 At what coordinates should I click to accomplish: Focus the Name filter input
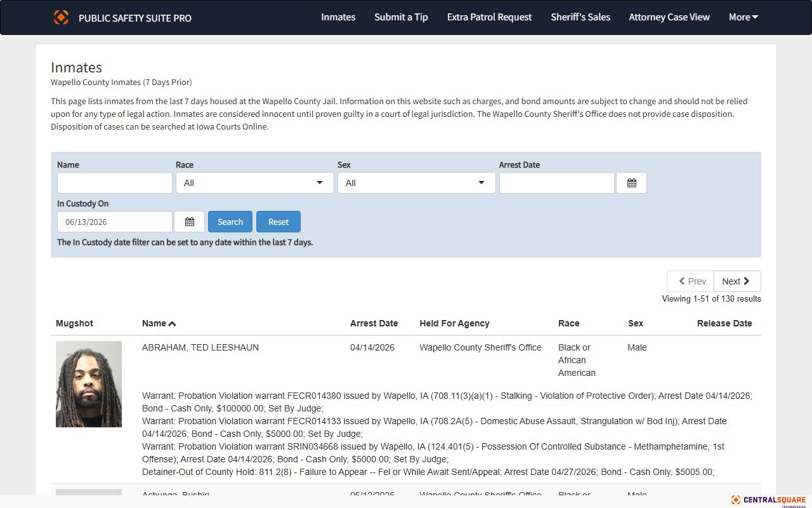pyautogui.click(x=115, y=183)
